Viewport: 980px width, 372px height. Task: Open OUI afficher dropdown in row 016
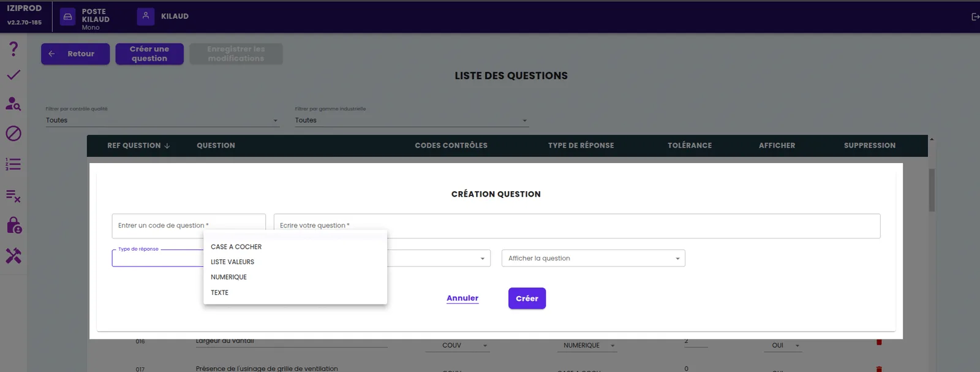(783, 346)
